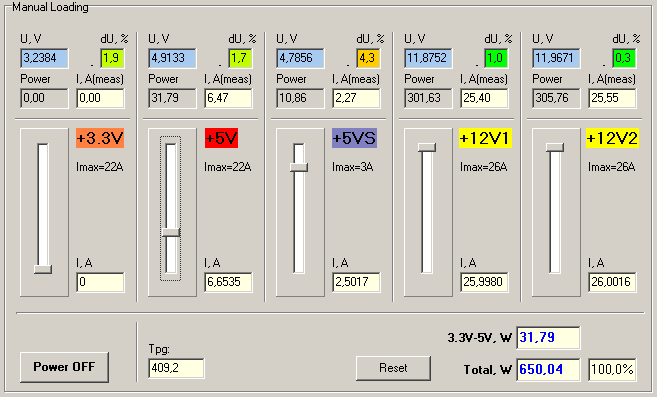Click the 3.3V-5V W field showing 31,79
This screenshot has height=397, width=657.
tap(548, 337)
